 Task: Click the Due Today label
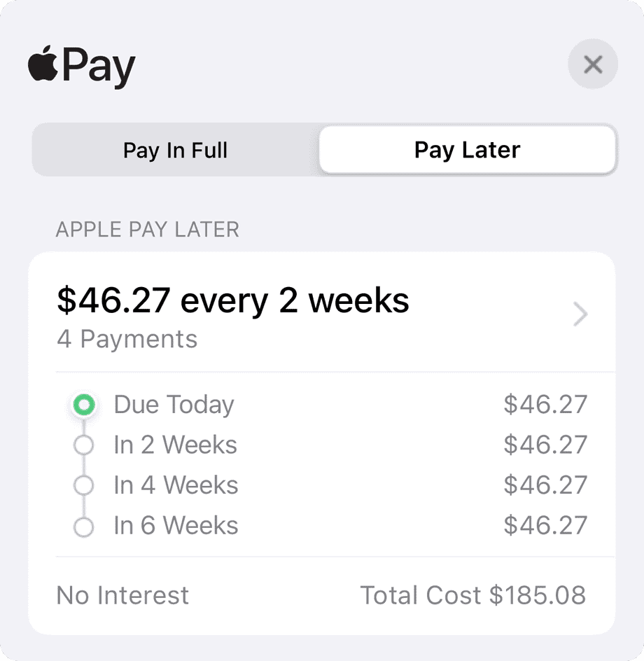(174, 405)
